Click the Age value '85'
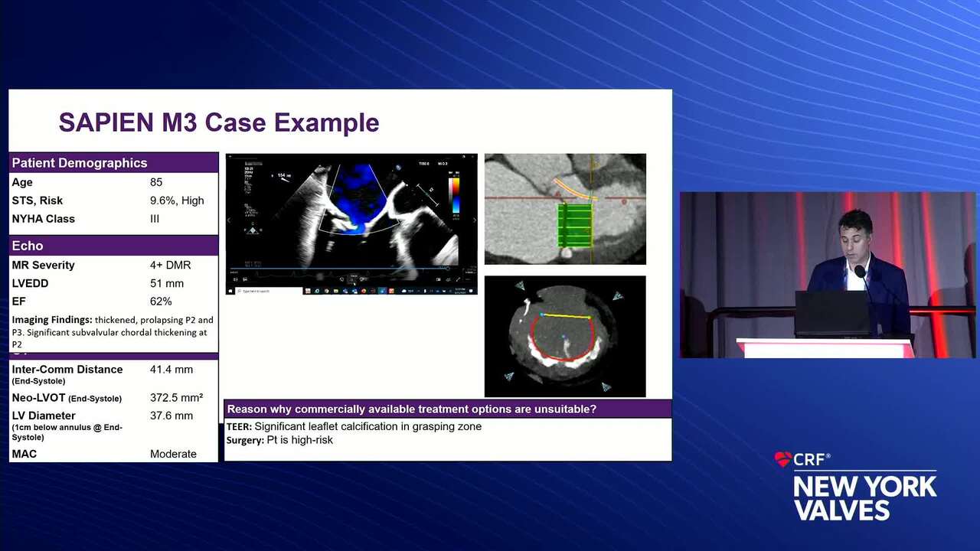The width and height of the screenshot is (980, 551). (x=156, y=182)
